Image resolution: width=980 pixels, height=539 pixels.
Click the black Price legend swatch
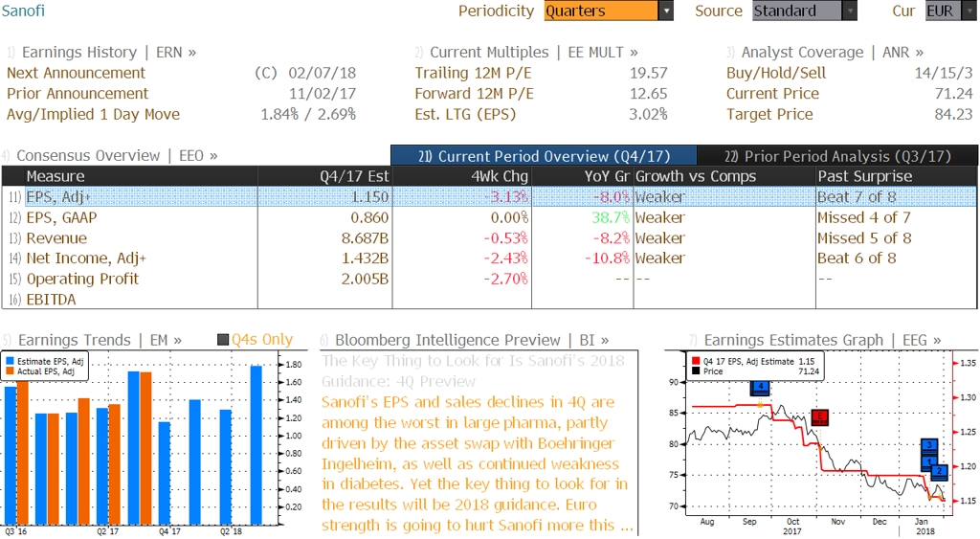point(696,371)
